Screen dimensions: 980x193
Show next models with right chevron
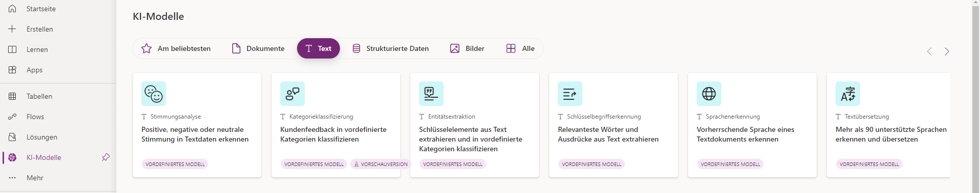947,51
